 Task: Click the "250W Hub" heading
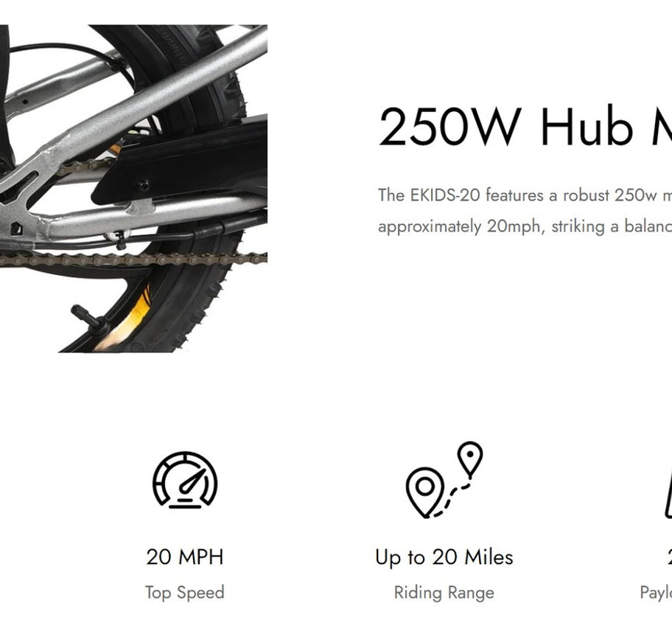(505, 127)
